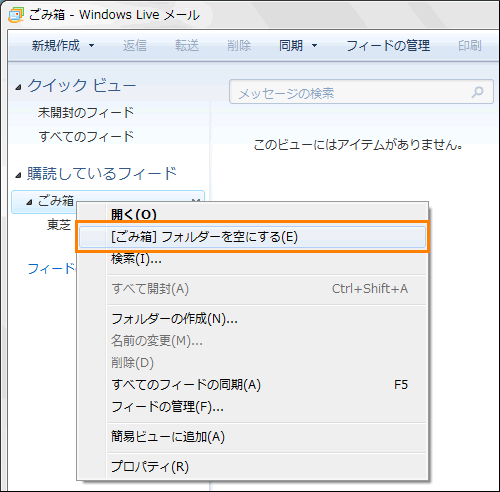Collapse the ごみ箱 folder tree node
Image resolution: width=500 pixels, height=492 pixels.
tap(29, 202)
